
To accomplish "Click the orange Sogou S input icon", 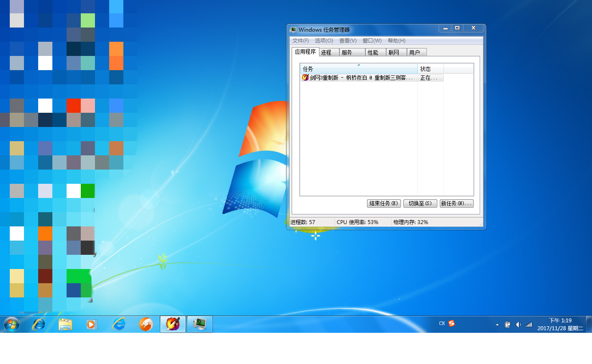I will pyautogui.click(x=451, y=323).
